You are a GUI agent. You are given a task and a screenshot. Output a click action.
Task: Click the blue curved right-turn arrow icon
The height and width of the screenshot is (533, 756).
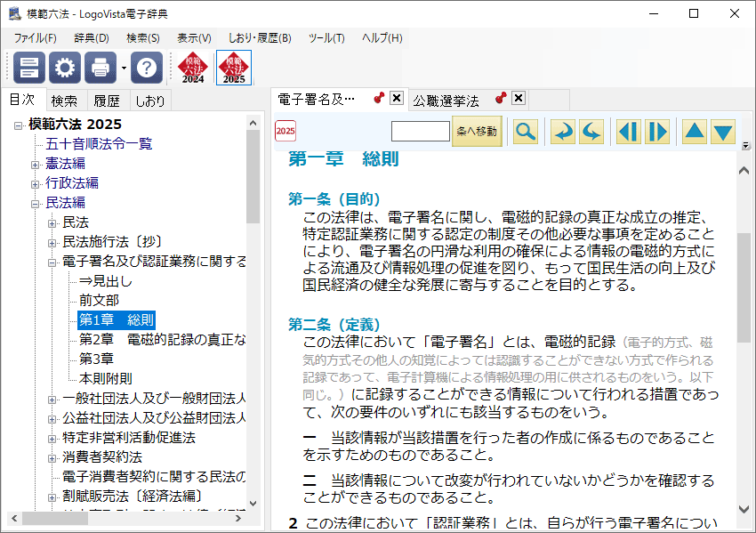(x=563, y=131)
